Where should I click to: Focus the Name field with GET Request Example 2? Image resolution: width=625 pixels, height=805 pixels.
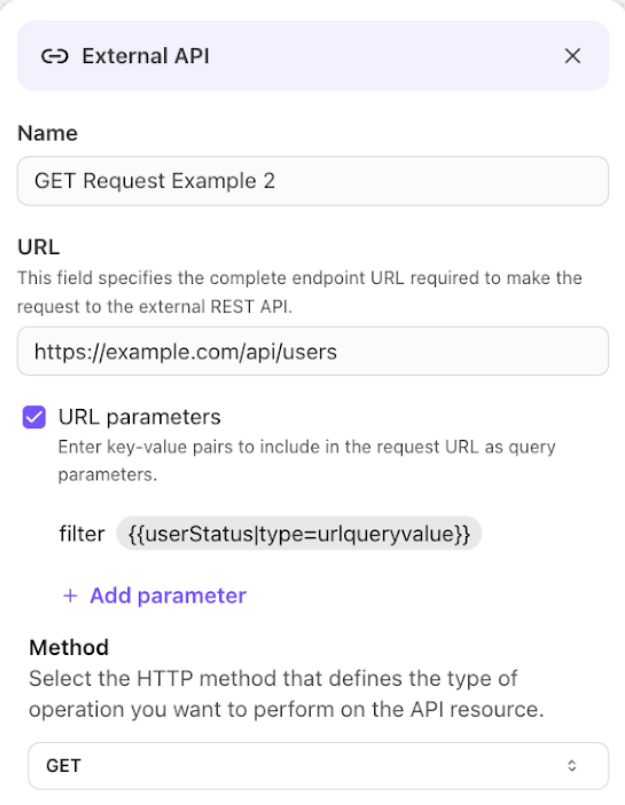313,181
